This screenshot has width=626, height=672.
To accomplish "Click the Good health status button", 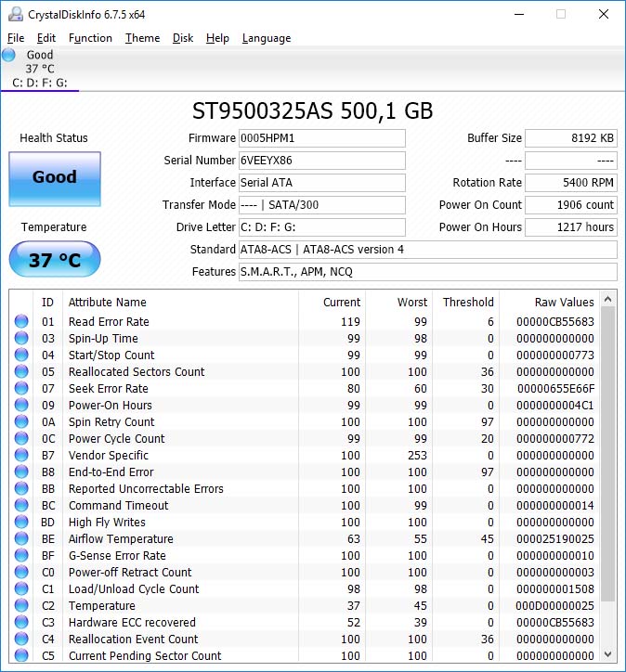I will [x=55, y=179].
